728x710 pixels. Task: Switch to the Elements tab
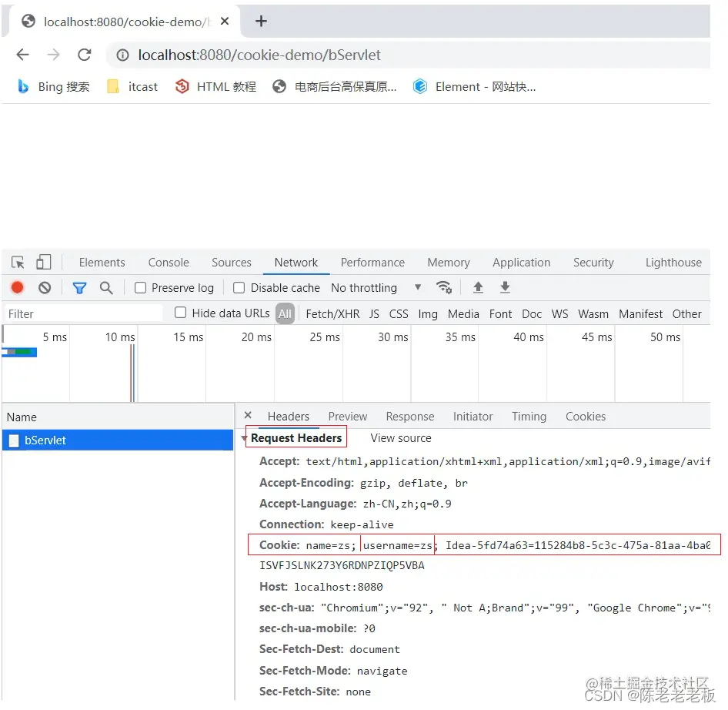102,263
